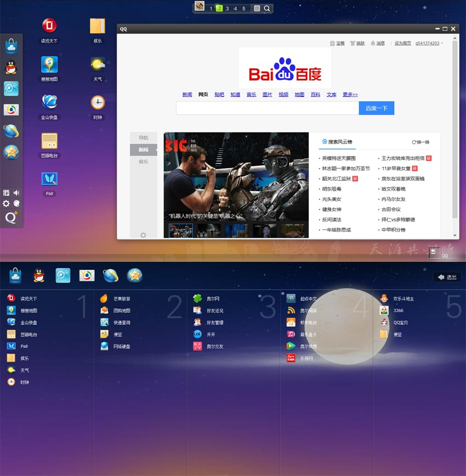This screenshot has width=466, height=476.
Task: Click the 退出 exit button in the overview panel
Action: [447, 277]
